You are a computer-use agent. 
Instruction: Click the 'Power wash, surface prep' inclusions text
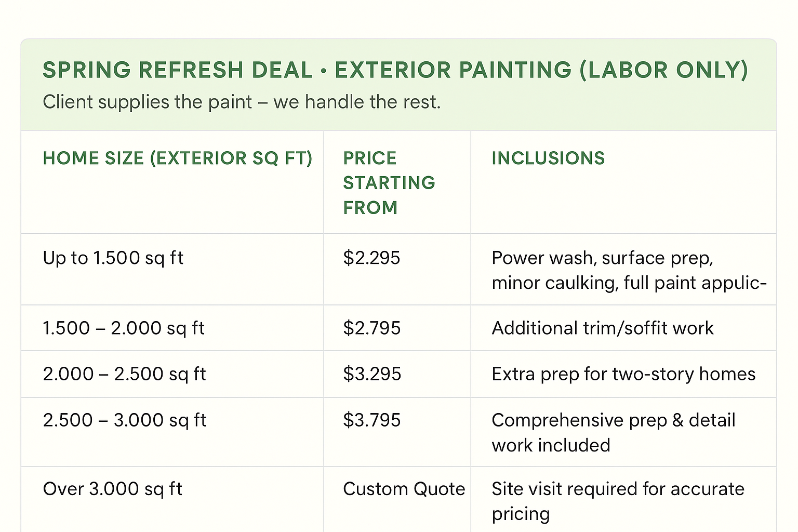[629, 270]
